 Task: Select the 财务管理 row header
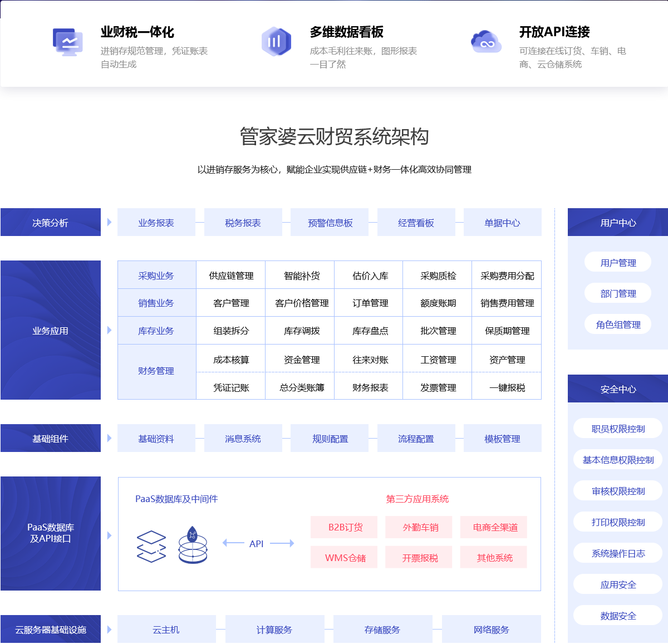[156, 371]
